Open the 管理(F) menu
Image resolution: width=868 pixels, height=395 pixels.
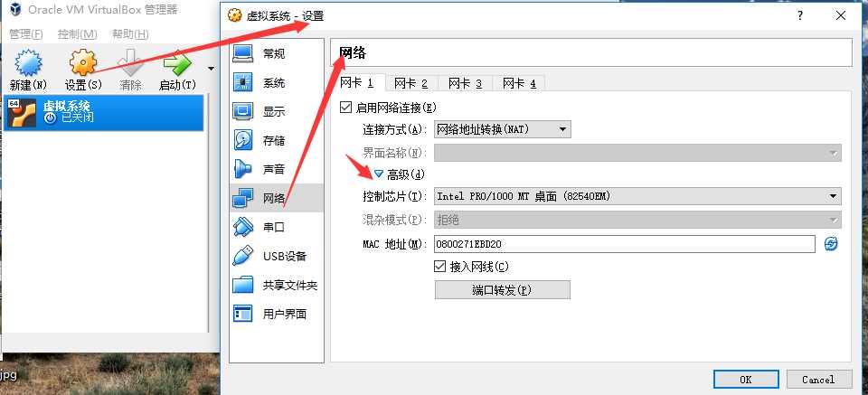click(26, 34)
